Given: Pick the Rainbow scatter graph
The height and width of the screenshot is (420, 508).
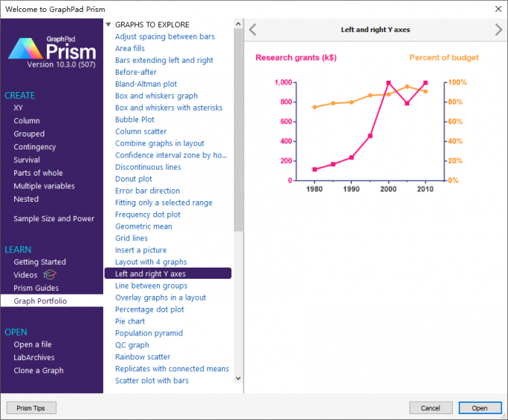Looking at the screenshot, I should [x=143, y=357].
